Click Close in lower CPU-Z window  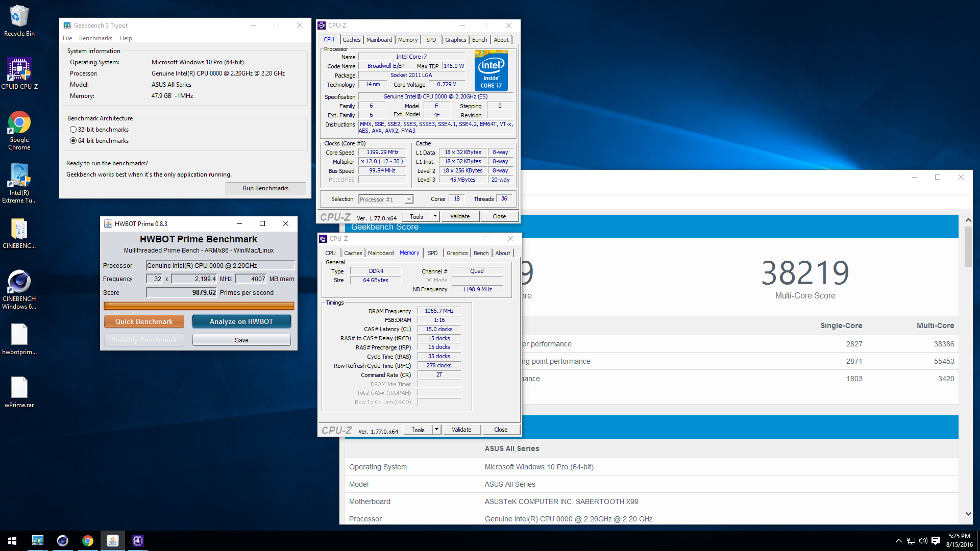coord(501,430)
